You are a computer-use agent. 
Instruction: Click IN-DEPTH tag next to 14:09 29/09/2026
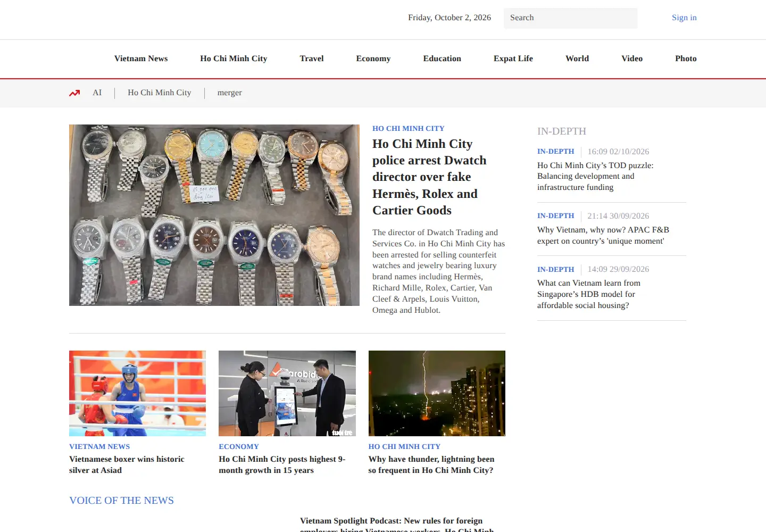(556, 270)
